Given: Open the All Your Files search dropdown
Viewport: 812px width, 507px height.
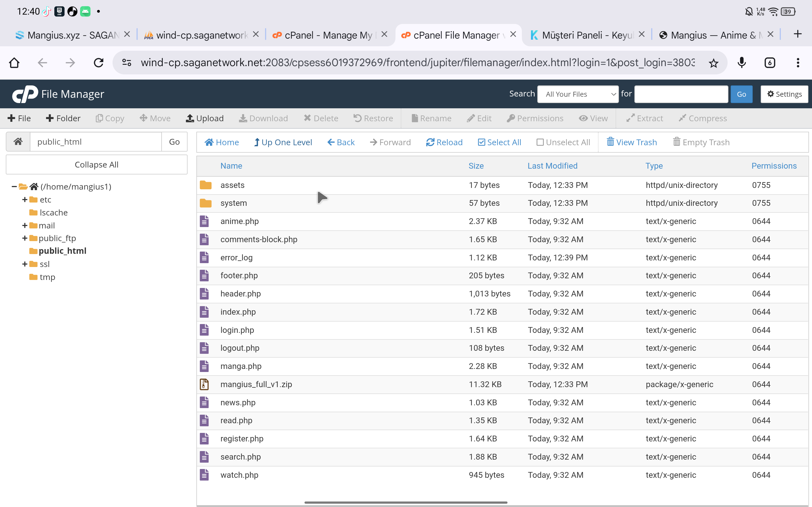Looking at the screenshot, I should click(578, 94).
